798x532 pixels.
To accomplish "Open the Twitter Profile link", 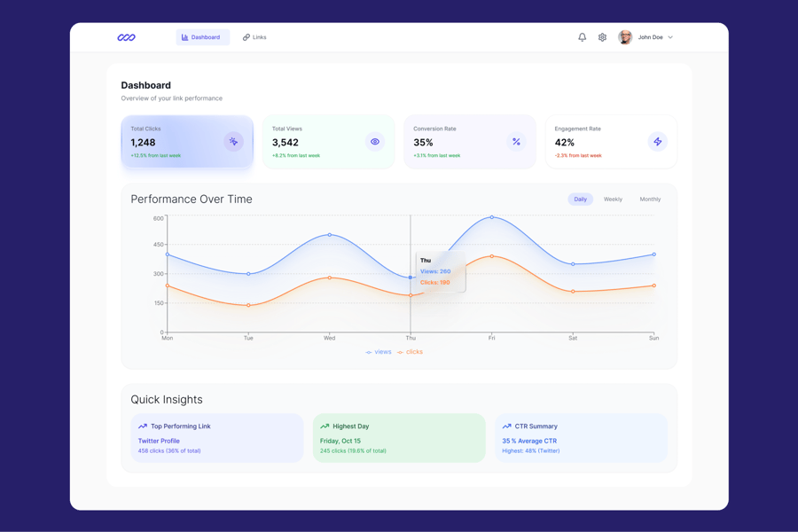I will [159, 441].
